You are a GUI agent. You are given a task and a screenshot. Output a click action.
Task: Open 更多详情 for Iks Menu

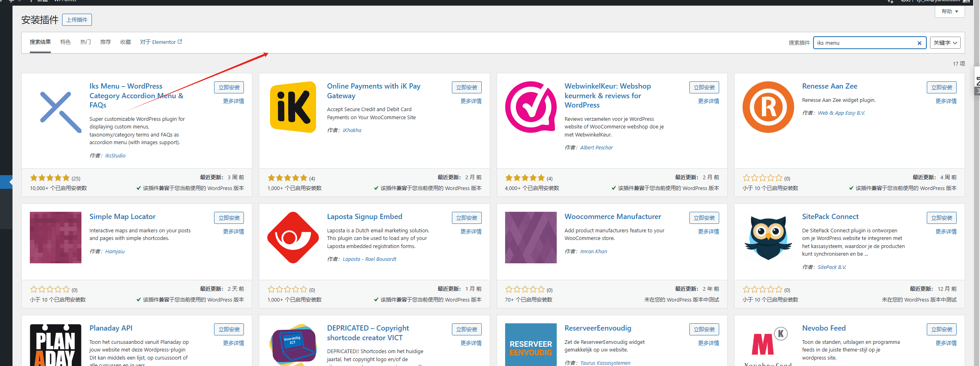(233, 101)
